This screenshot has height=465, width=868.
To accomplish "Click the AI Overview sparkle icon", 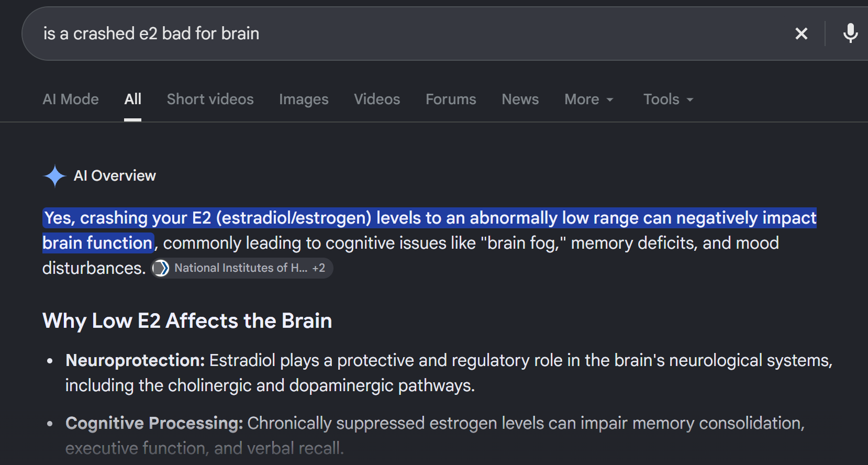I will pyautogui.click(x=54, y=176).
